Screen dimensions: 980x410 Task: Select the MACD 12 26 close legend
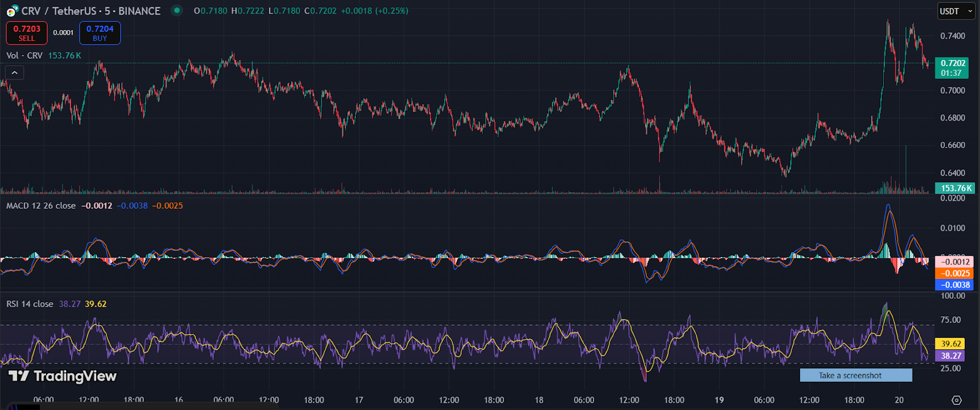(x=41, y=206)
